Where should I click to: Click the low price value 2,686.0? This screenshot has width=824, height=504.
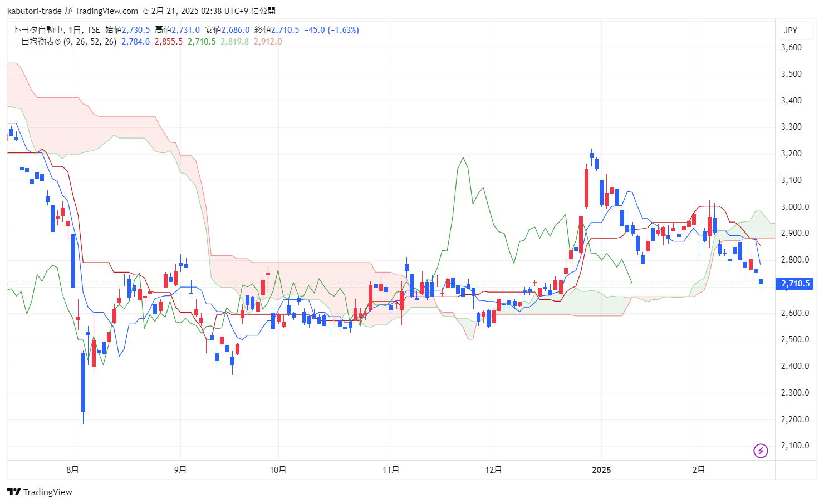236,30
